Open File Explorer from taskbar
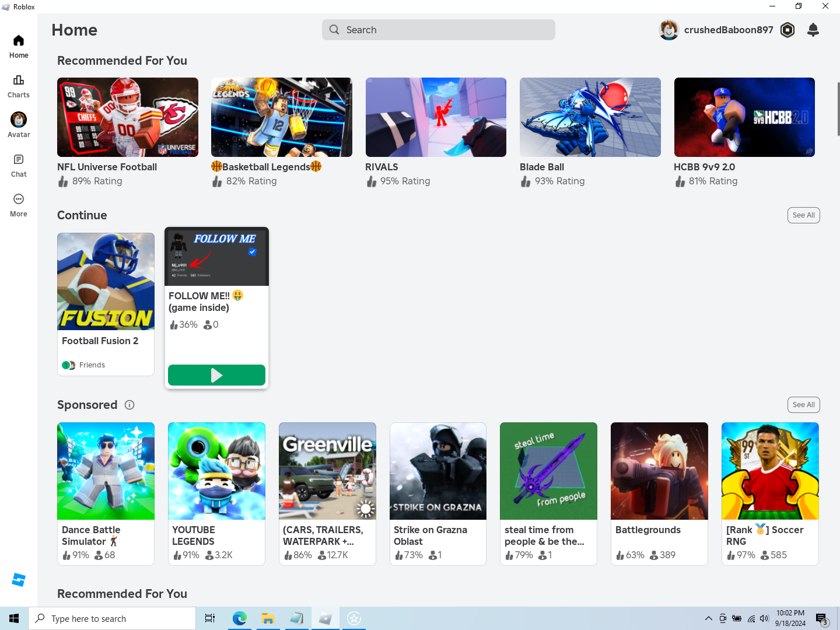This screenshot has height=630, width=840. (268, 618)
